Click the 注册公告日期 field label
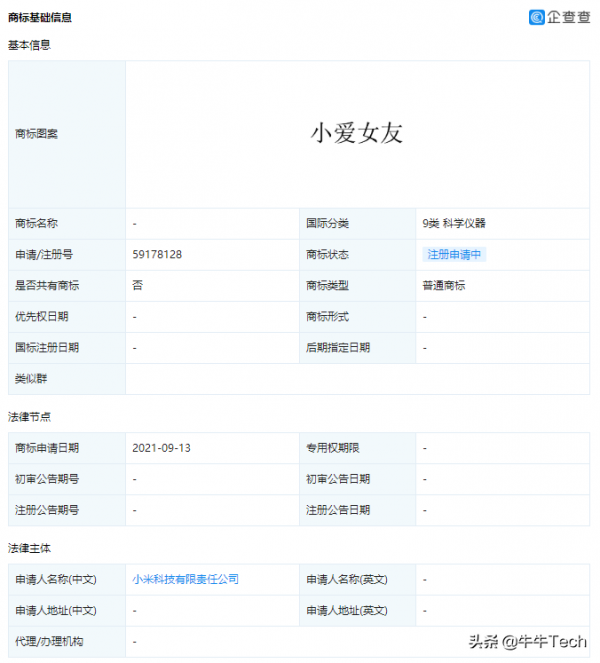Image resolution: width=600 pixels, height=663 pixels. pyautogui.click(x=338, y=510)
